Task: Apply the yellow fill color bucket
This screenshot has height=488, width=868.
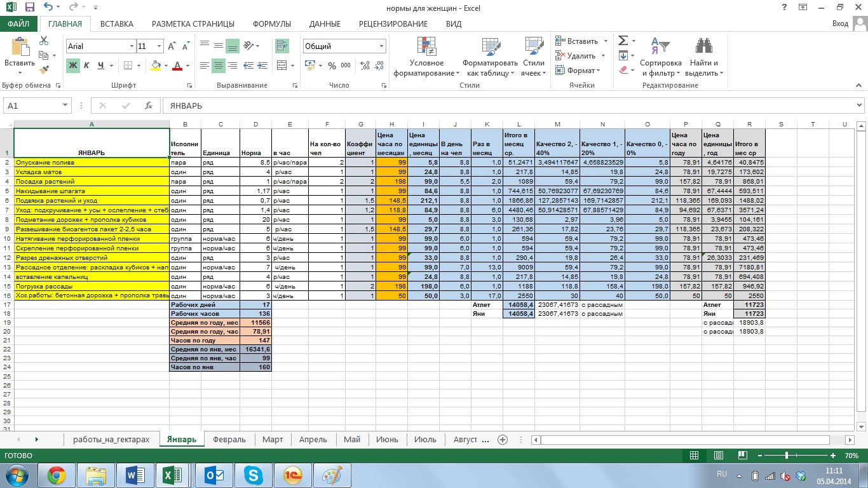Action: click(155, 65)
